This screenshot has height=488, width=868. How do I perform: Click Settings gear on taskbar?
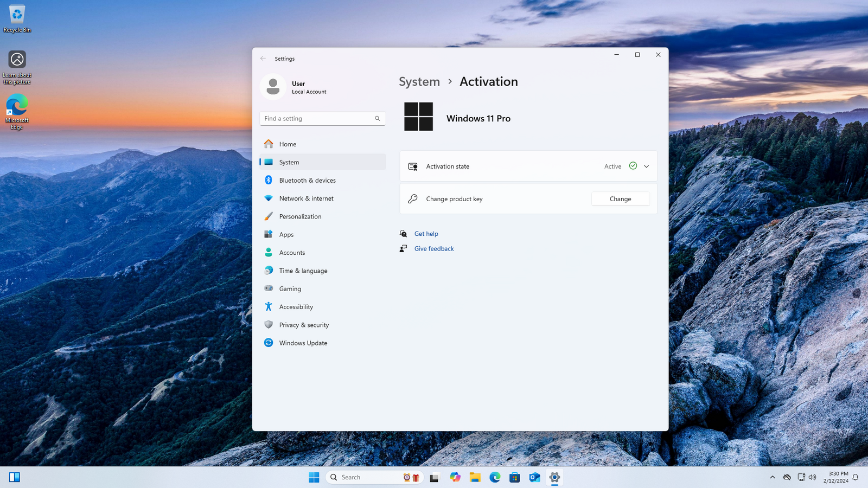pos(554,477)
